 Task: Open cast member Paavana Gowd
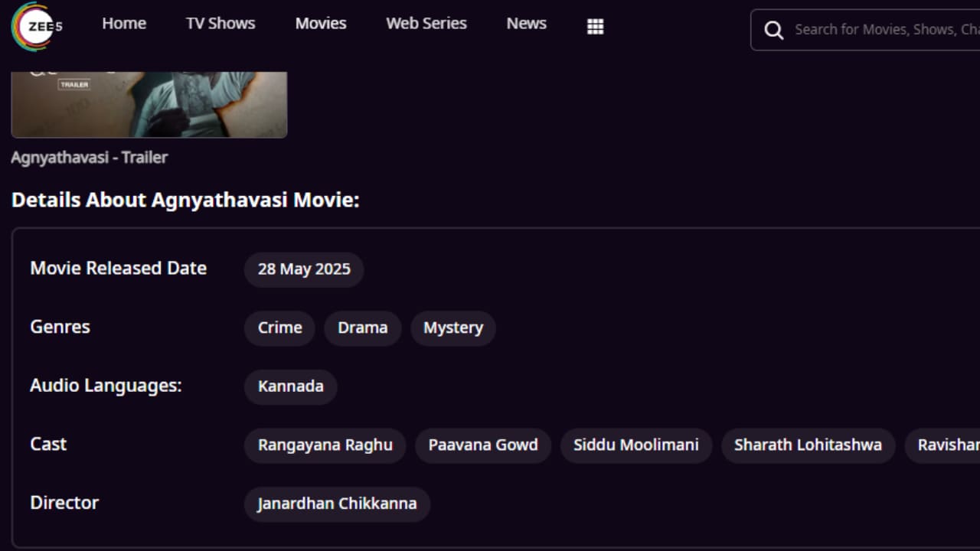483,445
